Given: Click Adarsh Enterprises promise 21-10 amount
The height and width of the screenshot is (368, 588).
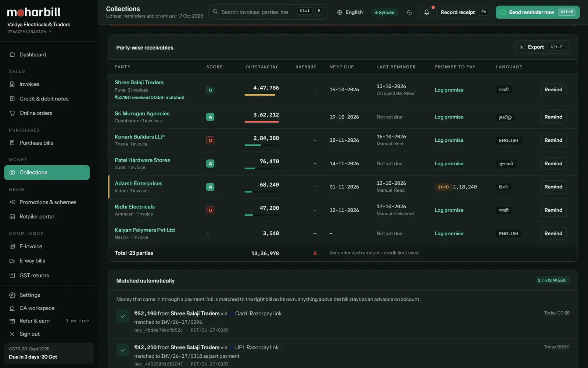Looking at the screenshot, I should (456, 187).
